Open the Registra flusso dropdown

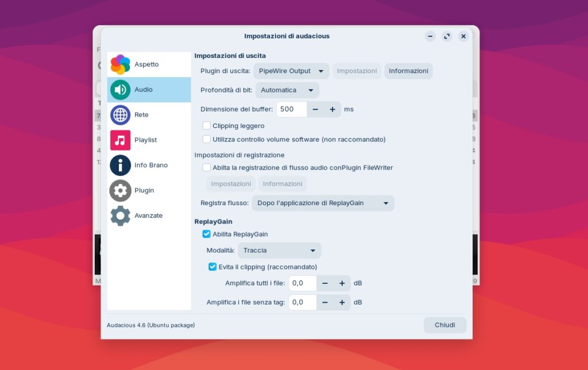click(x=323, y=203)
